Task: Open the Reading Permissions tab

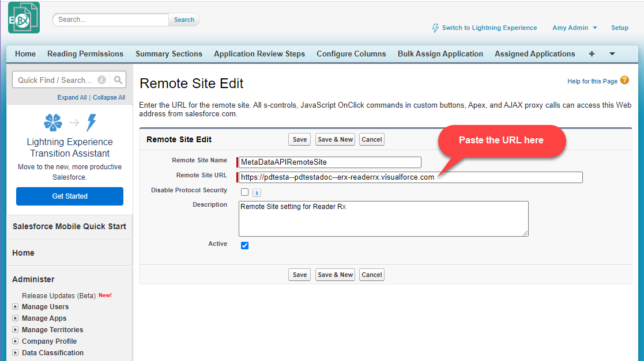Action: (x=85, y=54)
